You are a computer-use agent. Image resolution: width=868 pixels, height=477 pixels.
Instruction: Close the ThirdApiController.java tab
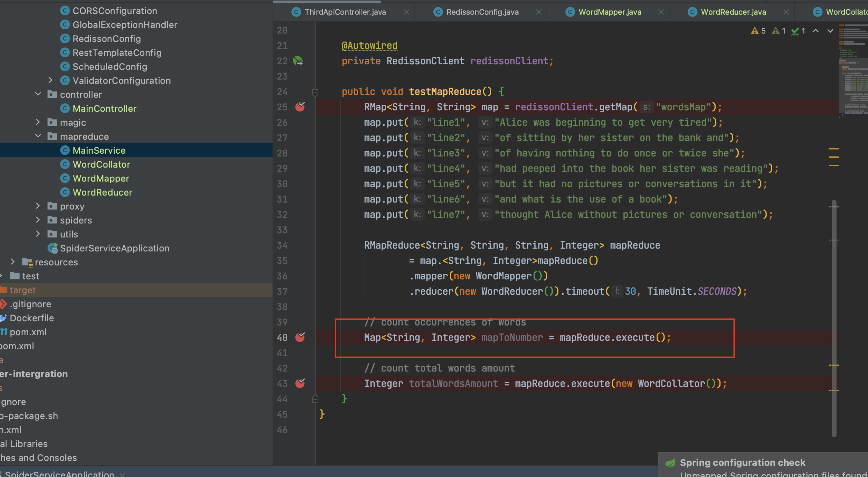point(406,12)
